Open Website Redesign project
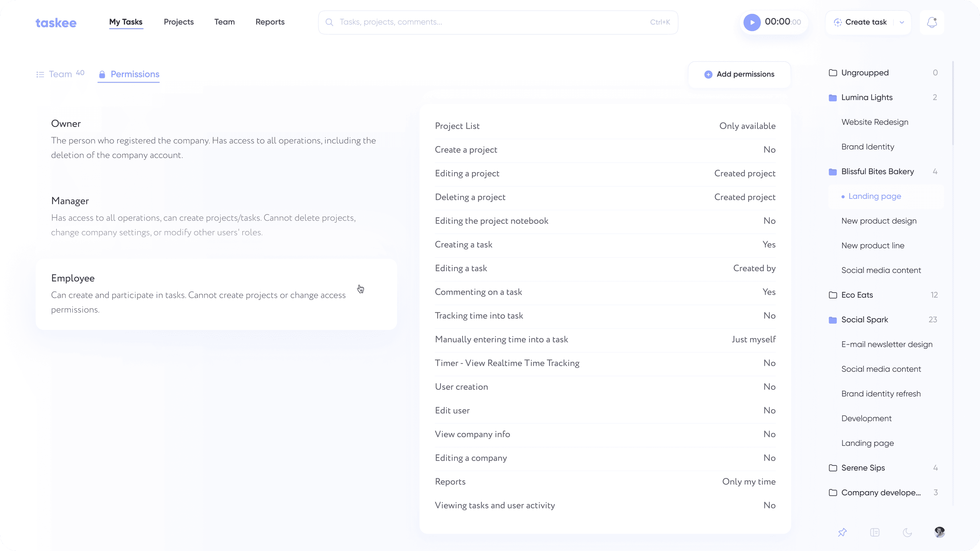The height and width of the screenshot is (551, 980). [x=874, y=122]
